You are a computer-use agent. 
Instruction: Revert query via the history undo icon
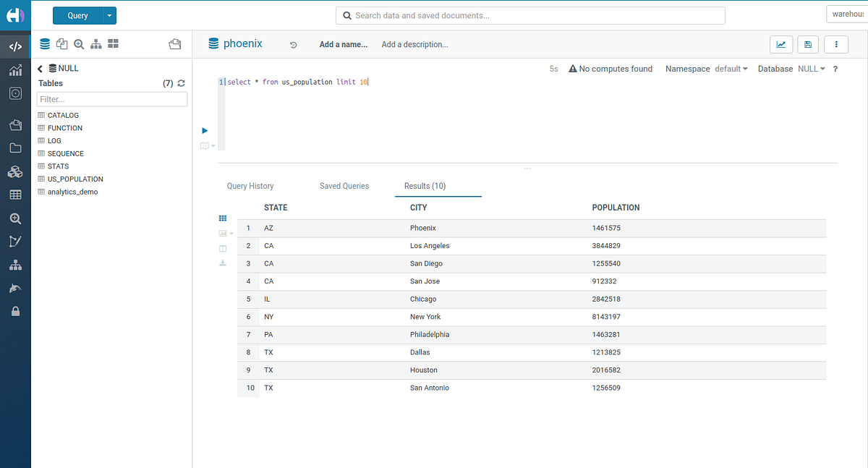coord(293,44)
